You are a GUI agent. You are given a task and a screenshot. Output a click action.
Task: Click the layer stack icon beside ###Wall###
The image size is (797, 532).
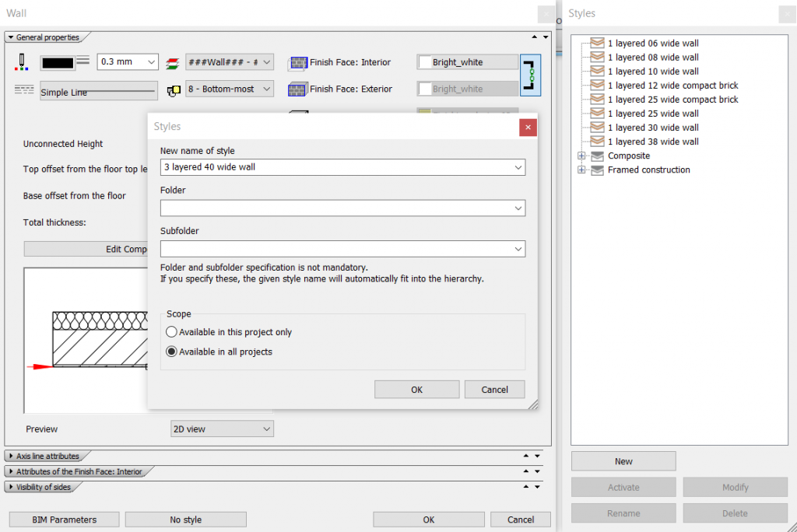tap(173, 62)
